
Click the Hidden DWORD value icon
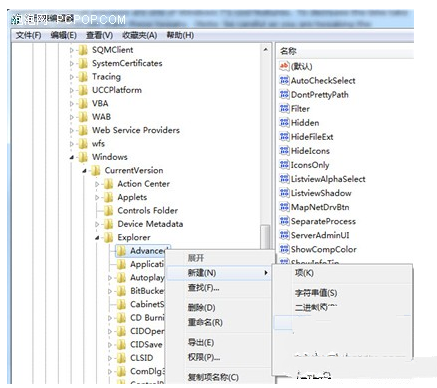pyautogui.click(x=284, y=122)
